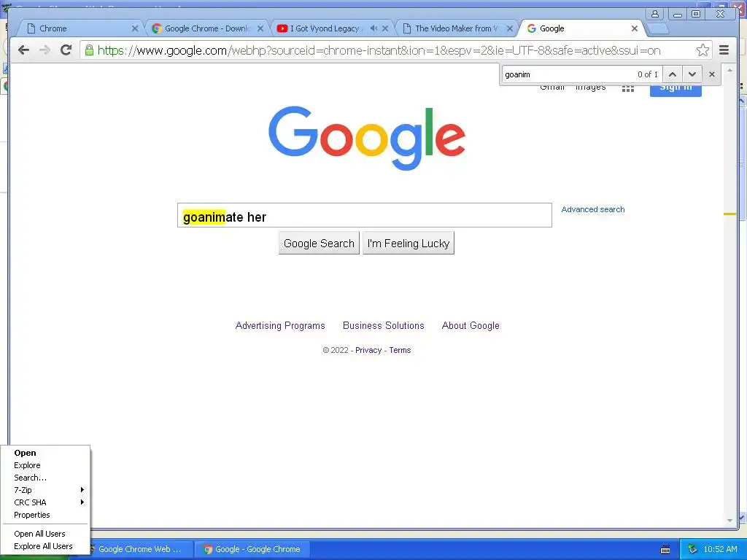Close The Video Maker tab
Image resolution: width=747 pixels, height=560 pixels.
tap(510, 28)
